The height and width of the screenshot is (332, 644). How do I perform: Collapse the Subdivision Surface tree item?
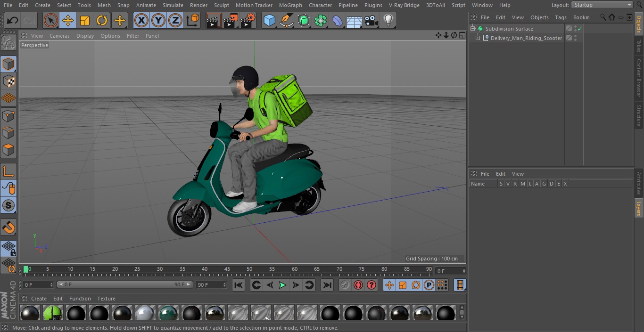coord(473,29)
